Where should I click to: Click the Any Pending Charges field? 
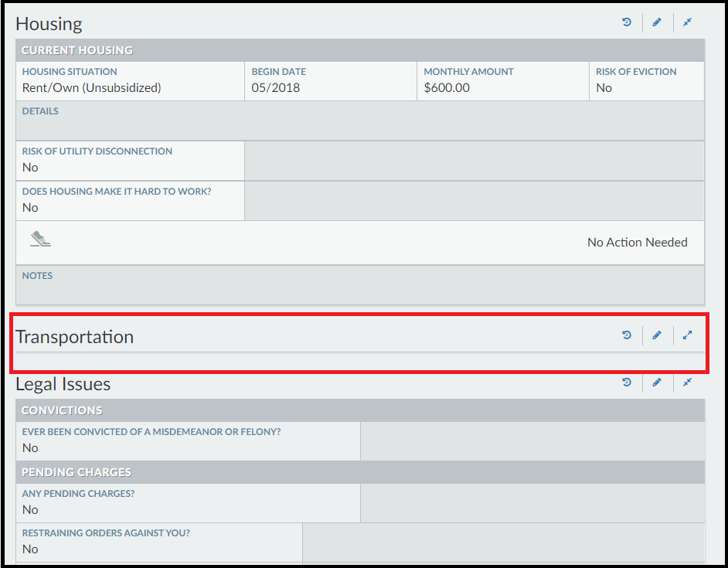[188, 502]
